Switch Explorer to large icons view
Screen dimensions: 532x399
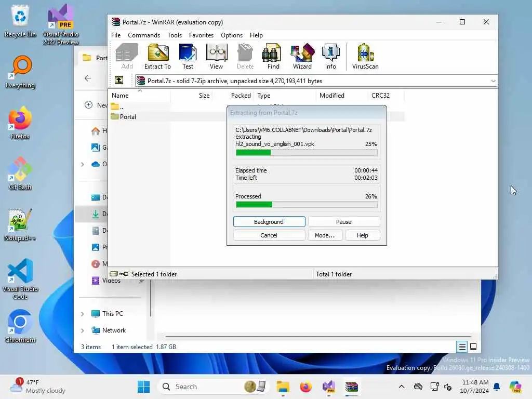473,347
